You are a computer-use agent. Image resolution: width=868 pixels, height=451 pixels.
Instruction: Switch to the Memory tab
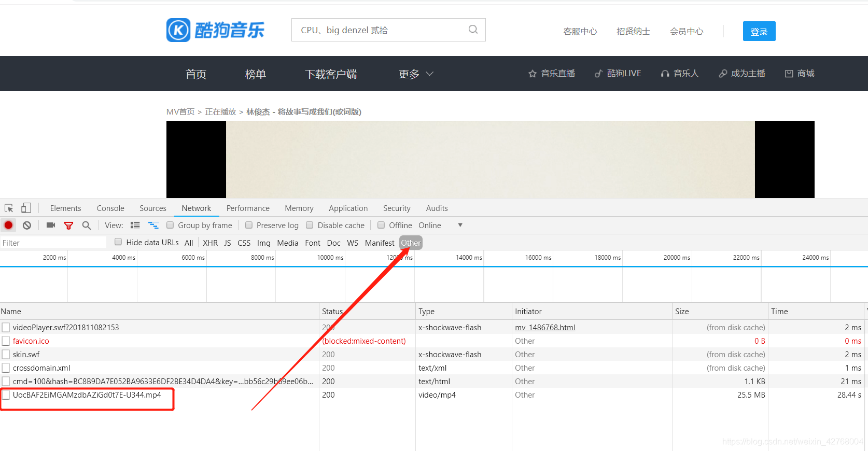tap(299, 208)
